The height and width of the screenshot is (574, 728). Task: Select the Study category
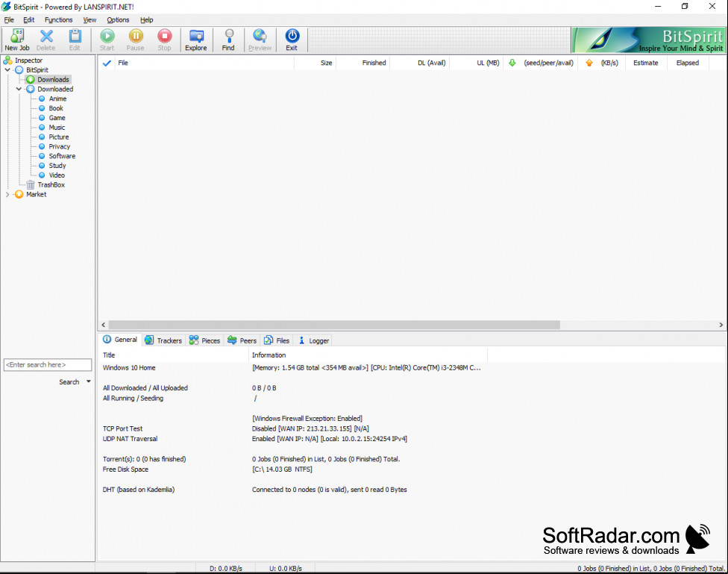tap(57, 166)
